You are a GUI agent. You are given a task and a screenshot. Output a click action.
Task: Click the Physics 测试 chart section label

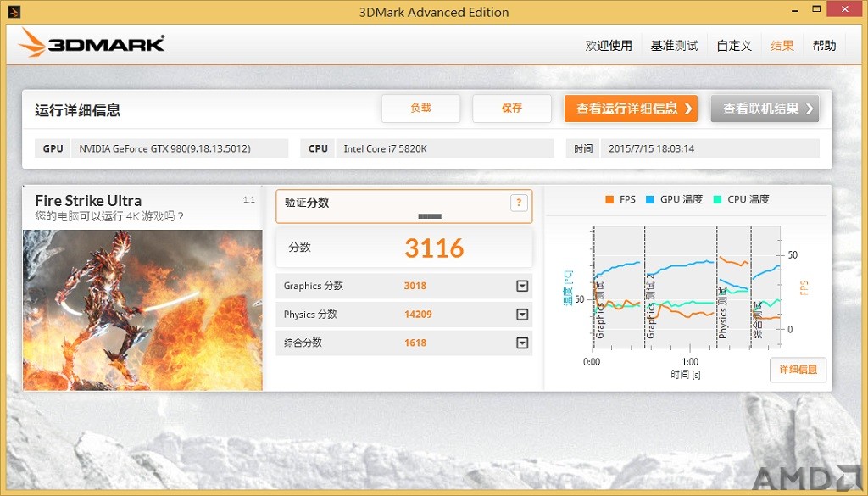[x=722, y=314]
